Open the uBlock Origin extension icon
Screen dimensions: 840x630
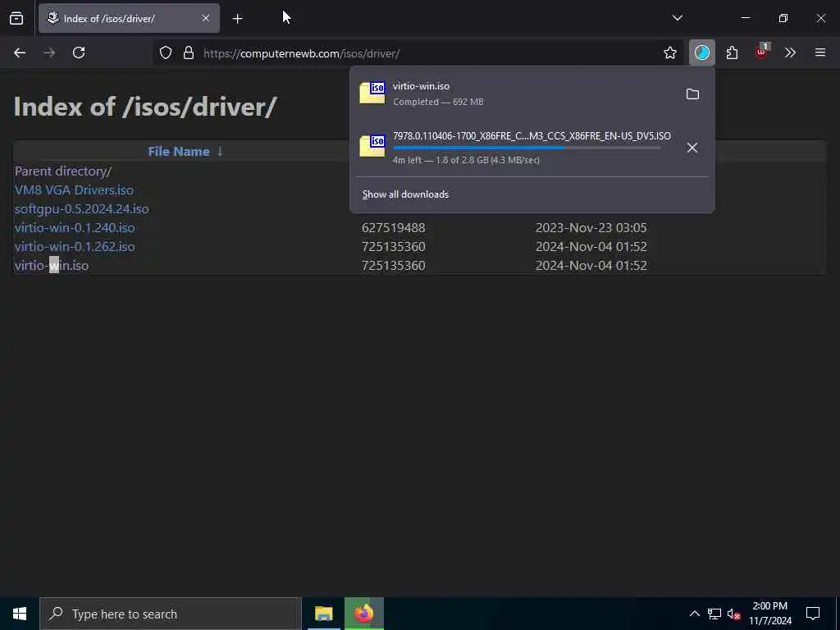761,52
